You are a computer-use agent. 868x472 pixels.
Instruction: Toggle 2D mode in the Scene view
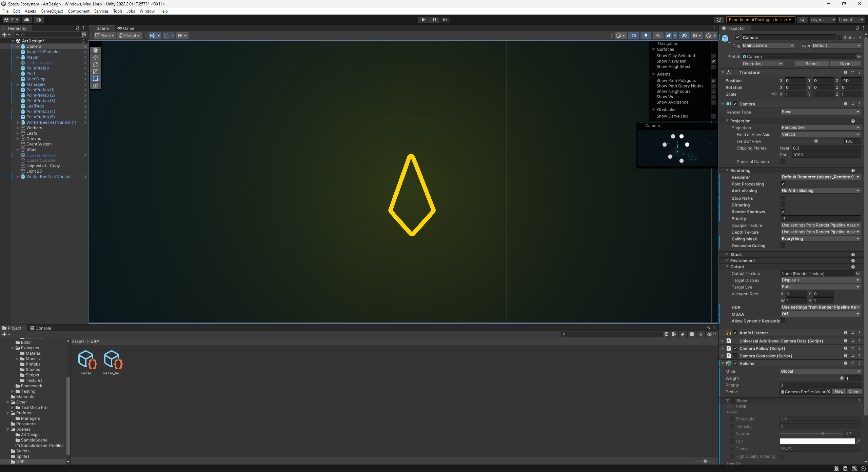click(x=633, y=36)
